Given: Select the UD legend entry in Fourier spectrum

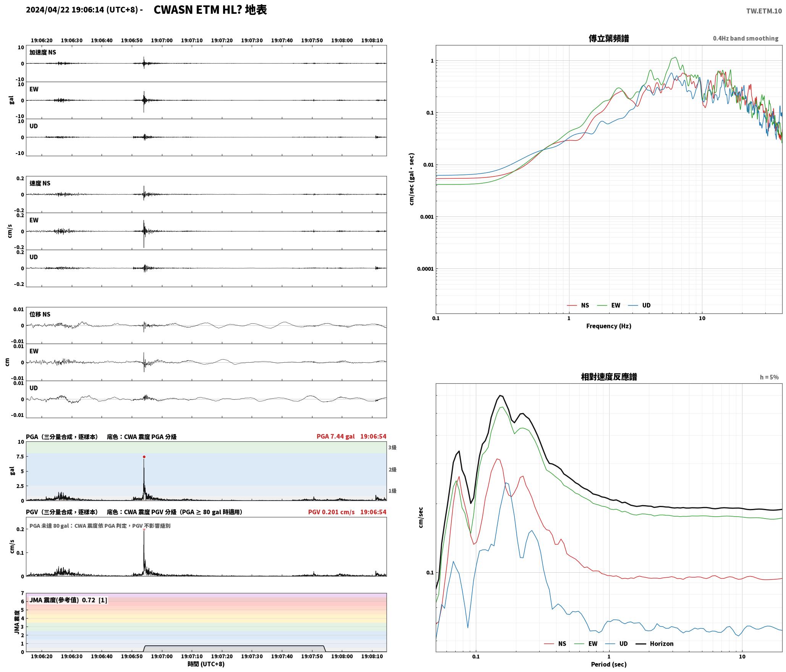Looking at the screenshot, I should [x=639, y=305].
